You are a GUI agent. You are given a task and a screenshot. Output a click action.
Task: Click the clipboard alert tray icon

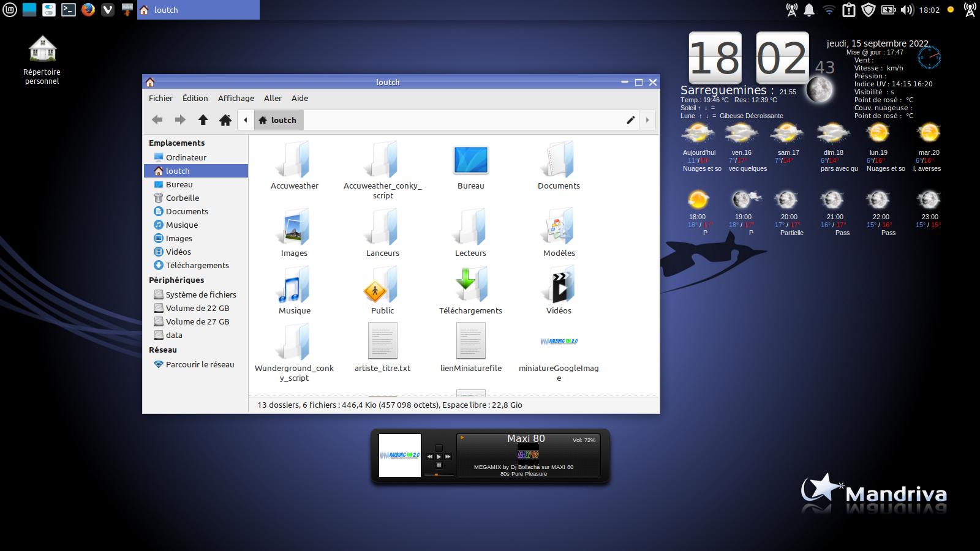[848, 10]
